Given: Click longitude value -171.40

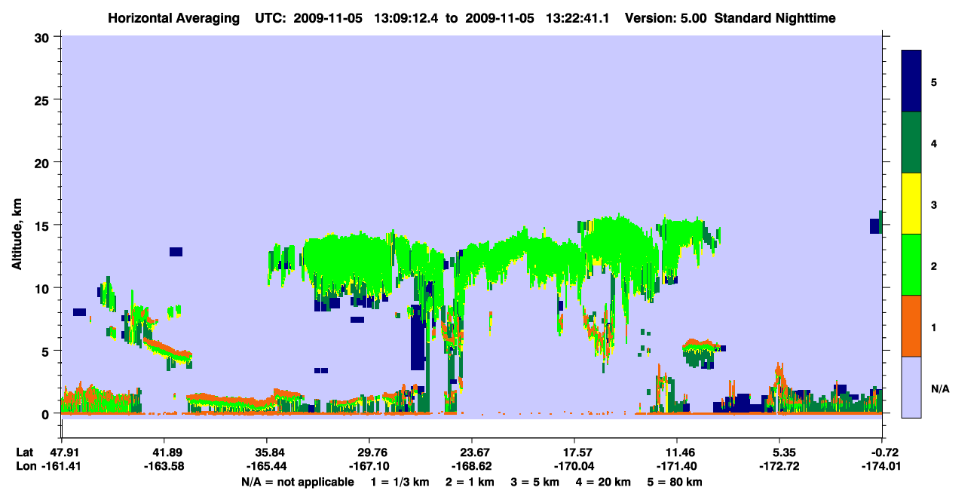Looking at the screenshot, I should pos(677,466).
